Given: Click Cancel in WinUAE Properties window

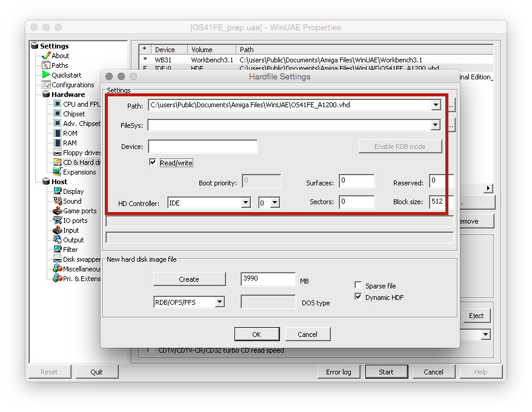Looking at the screenshot, I should point(434,371).
